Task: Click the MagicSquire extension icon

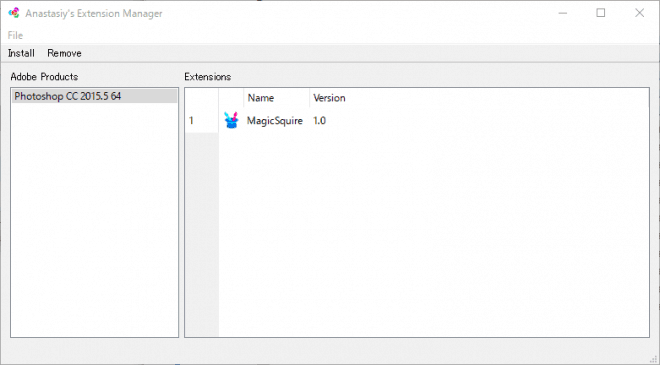Action: coord(231,120)
